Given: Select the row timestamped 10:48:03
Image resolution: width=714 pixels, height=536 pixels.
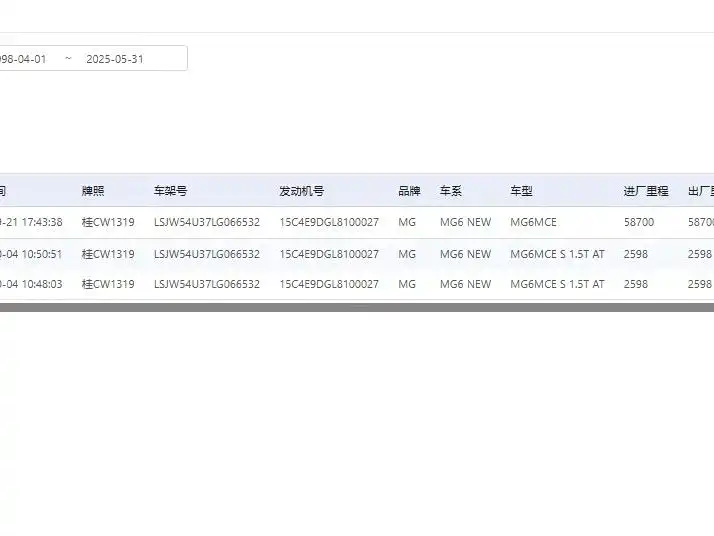Looking at the screenshot, I should (x=357, y=284).
